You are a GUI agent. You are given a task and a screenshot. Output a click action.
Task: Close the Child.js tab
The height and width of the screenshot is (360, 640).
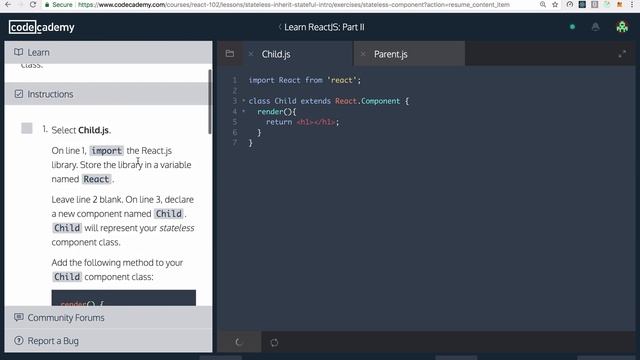click(x=251, y=54)
